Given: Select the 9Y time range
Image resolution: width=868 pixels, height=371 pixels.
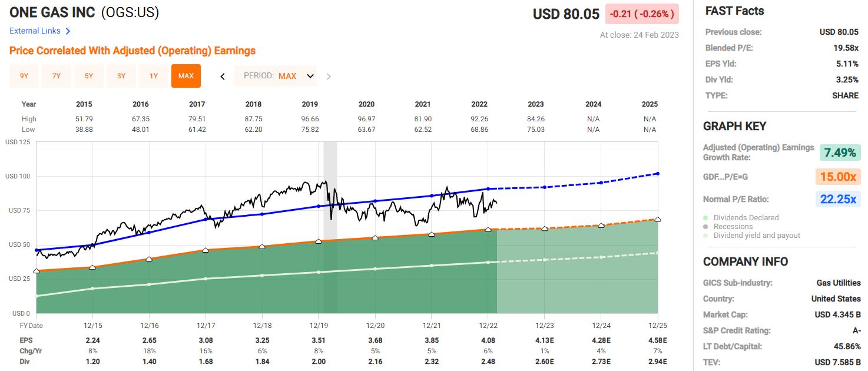Looking at the screenshot, I should [24, 76].
